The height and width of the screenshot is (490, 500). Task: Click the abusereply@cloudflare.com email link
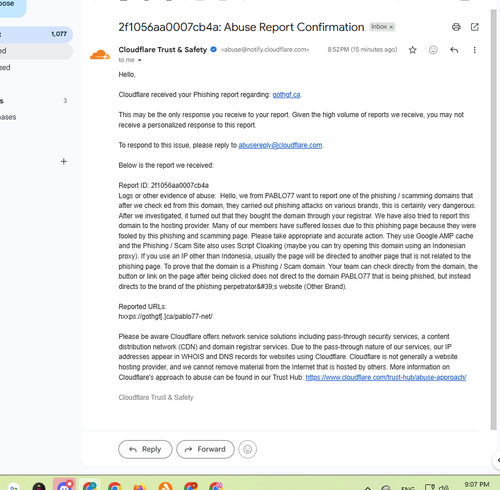280,145
